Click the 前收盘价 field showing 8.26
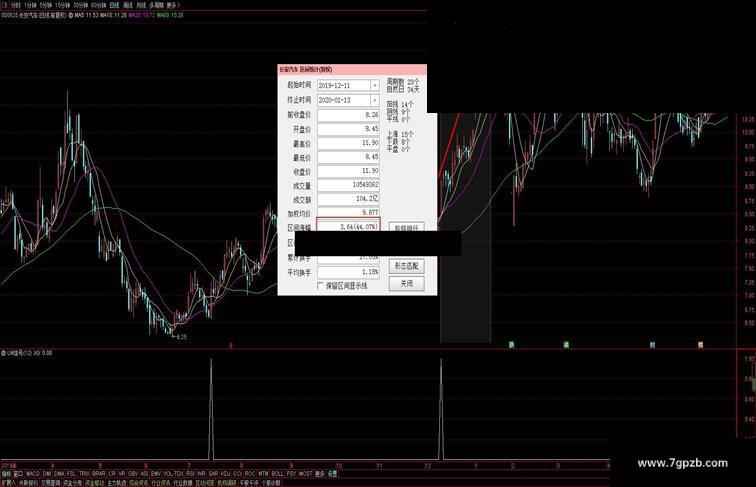Viewport: 756px width, 487px height. (x=348, y=115)
